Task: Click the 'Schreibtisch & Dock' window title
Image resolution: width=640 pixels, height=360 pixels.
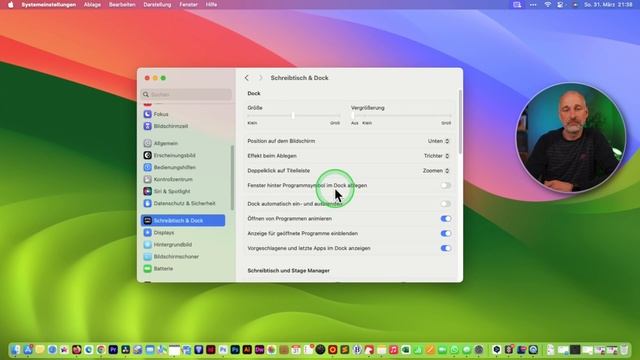Action: click(299, 78)
